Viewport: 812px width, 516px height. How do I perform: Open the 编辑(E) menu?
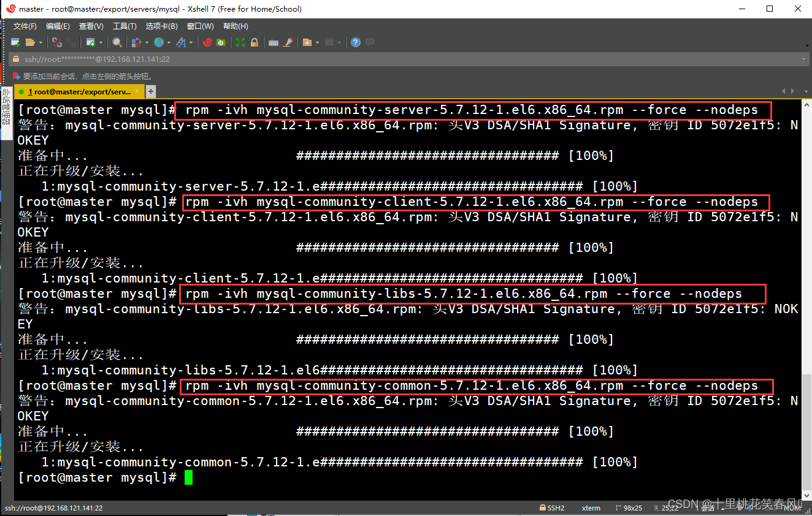[58, 26]
